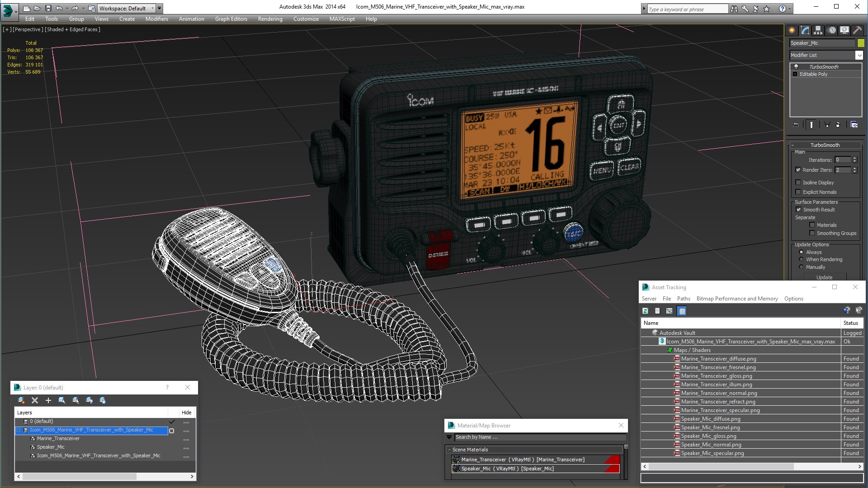Screen dimensions: 868x488
Task: Toggle Render Iters checkbox
Action: tap(798, 170)
